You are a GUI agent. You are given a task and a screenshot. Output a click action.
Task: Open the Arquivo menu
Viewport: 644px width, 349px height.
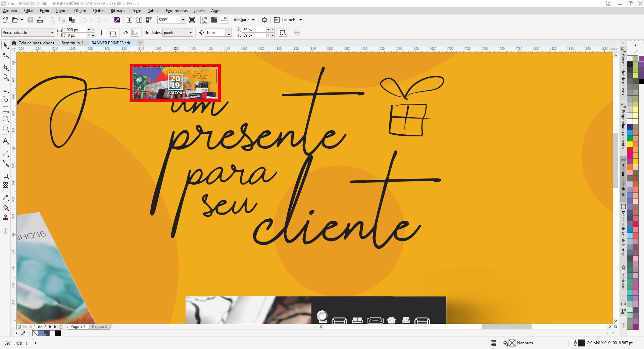[x=10, y=11]
